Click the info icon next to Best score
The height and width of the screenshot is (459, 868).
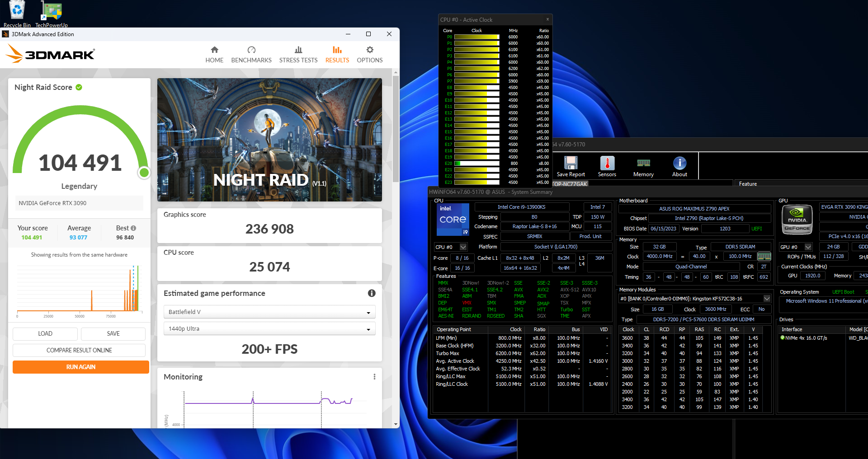133,228
